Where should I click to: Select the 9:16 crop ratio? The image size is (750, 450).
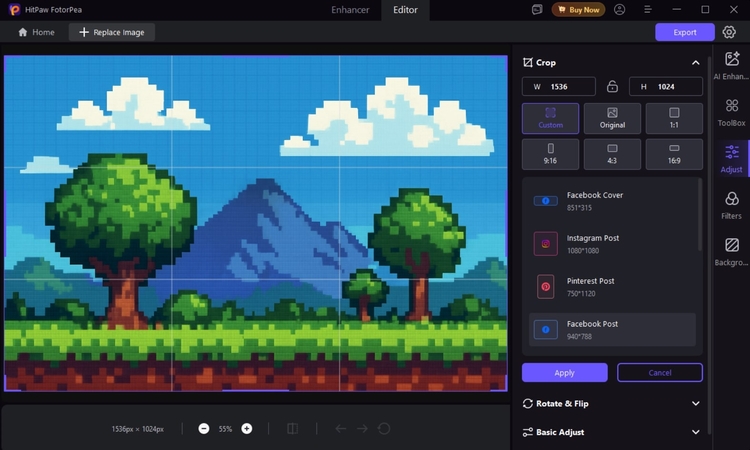point(551,154)
